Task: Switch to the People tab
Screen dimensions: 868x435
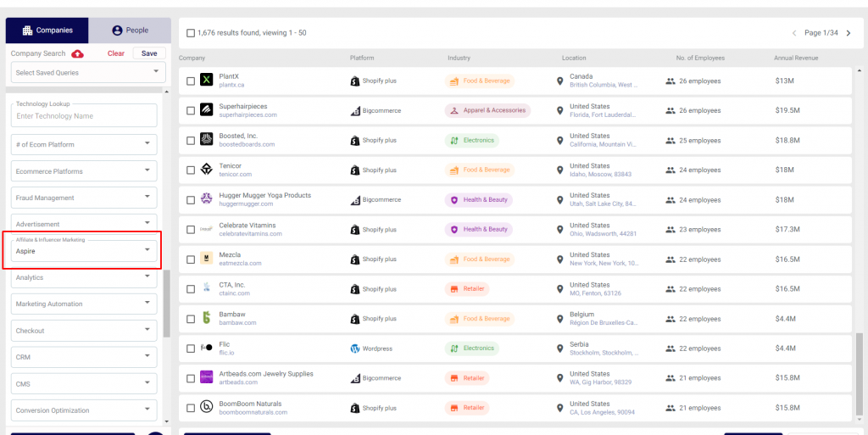Action: 130,31
